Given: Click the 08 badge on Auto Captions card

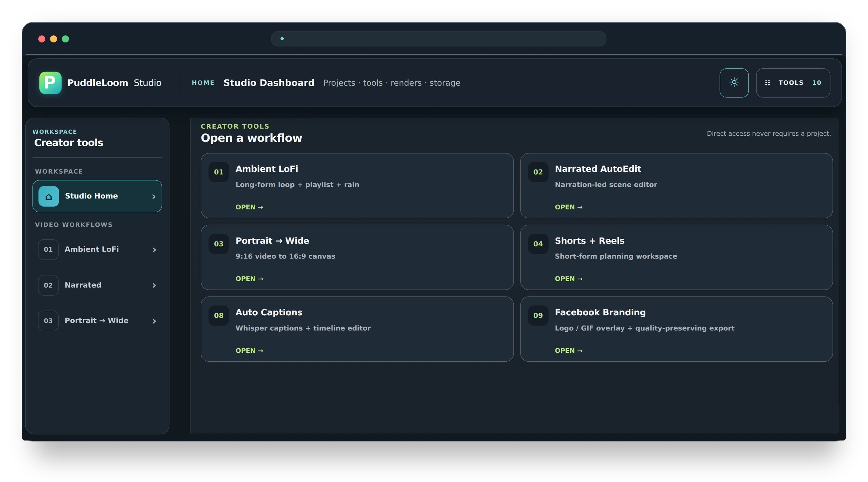Looking at the screenshot, I should coord(219,315).
